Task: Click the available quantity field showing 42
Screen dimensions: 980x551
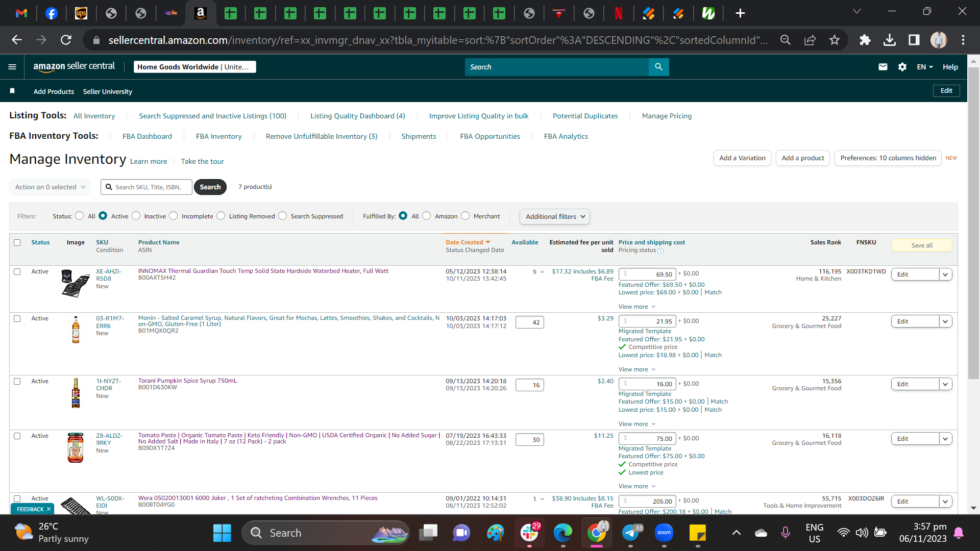Action: pos(530,322)
